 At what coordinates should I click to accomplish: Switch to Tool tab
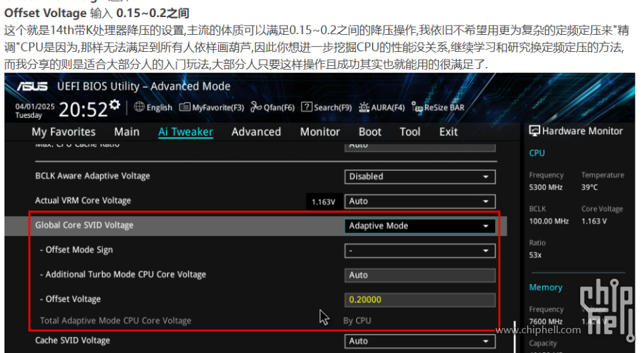(x=410, y=132)
